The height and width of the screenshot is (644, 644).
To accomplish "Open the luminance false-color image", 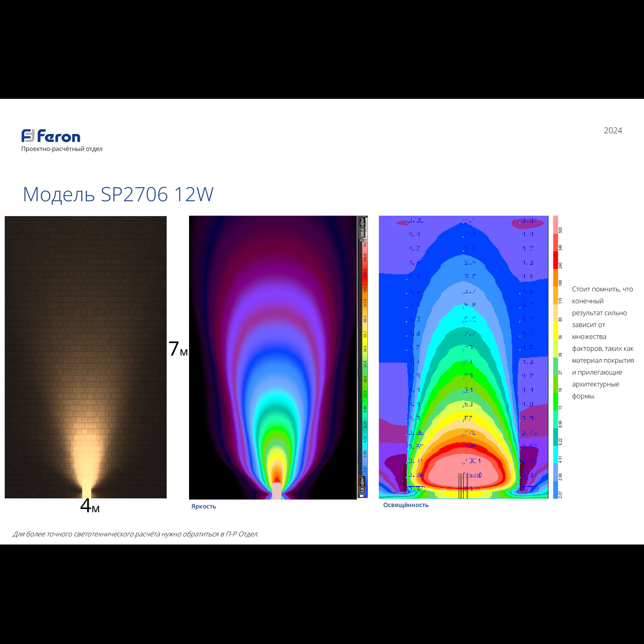I will click(x=273, y=357).
